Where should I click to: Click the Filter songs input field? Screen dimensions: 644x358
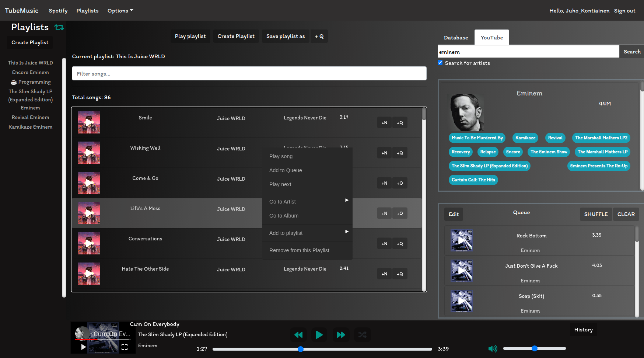[249, 74]
